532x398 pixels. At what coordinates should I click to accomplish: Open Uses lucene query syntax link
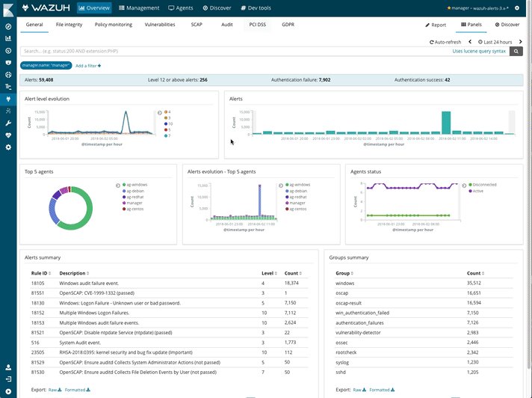coord(479,52)
